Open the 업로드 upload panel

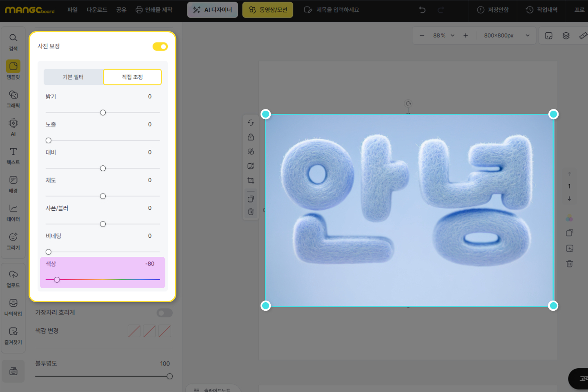13,278
